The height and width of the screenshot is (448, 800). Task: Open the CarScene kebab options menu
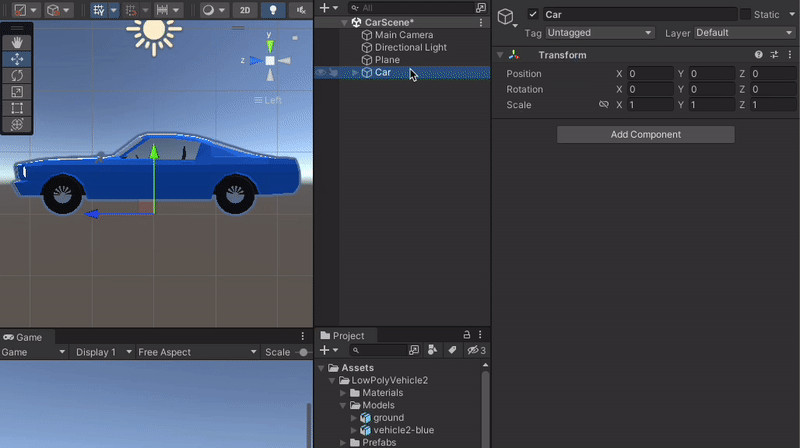click(x=481, y=22)
